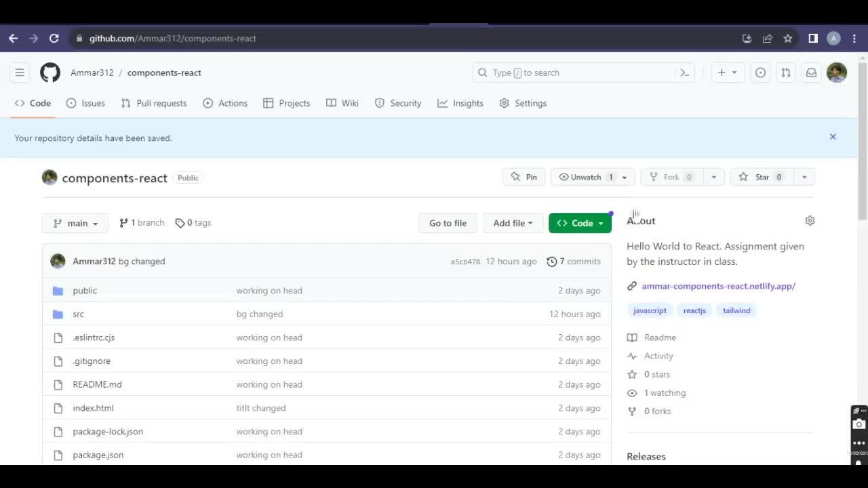The width and height of the screenshot is (868, 488).
Task: Dismiss the repository details saved banner
Action: 833,137
